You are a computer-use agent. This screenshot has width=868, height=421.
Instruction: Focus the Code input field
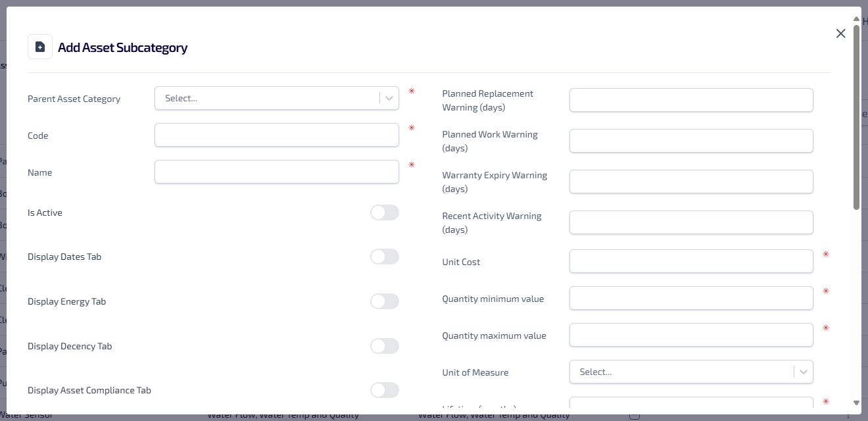[276, 136]
